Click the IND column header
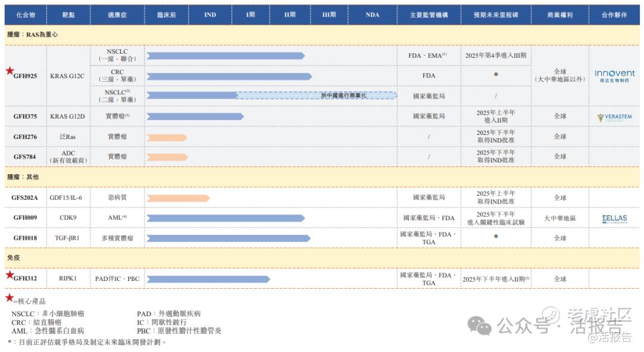 210,15
